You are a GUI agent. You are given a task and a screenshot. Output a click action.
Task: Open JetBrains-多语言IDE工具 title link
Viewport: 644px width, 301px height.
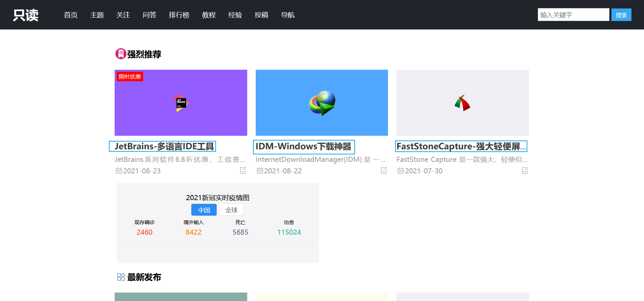pyautogui.click(x=164, y=146)
